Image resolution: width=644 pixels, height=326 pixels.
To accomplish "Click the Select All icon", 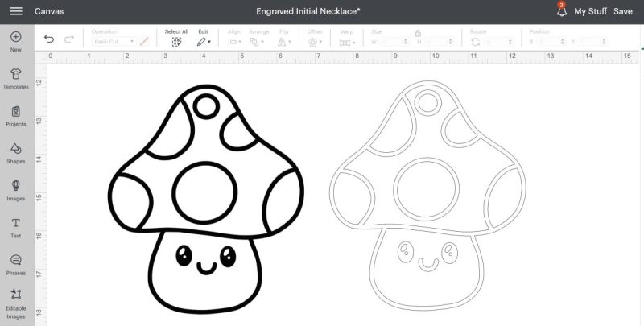I will (x=176, y=42).
